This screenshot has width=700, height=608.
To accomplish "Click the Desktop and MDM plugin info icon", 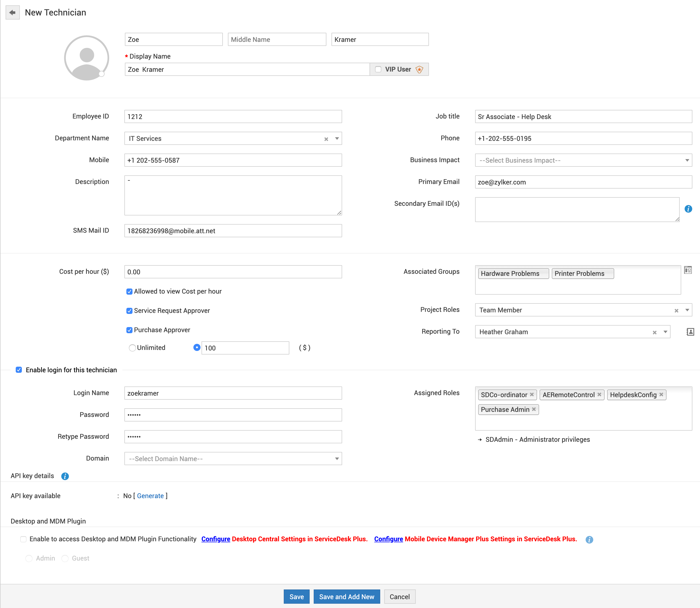I will (589, 539).
